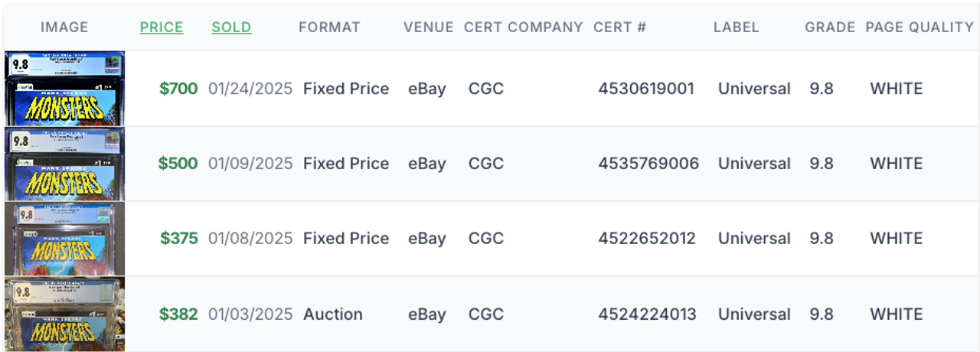Click the $500 price value
The image size is (980, 352).
[178, 164]
